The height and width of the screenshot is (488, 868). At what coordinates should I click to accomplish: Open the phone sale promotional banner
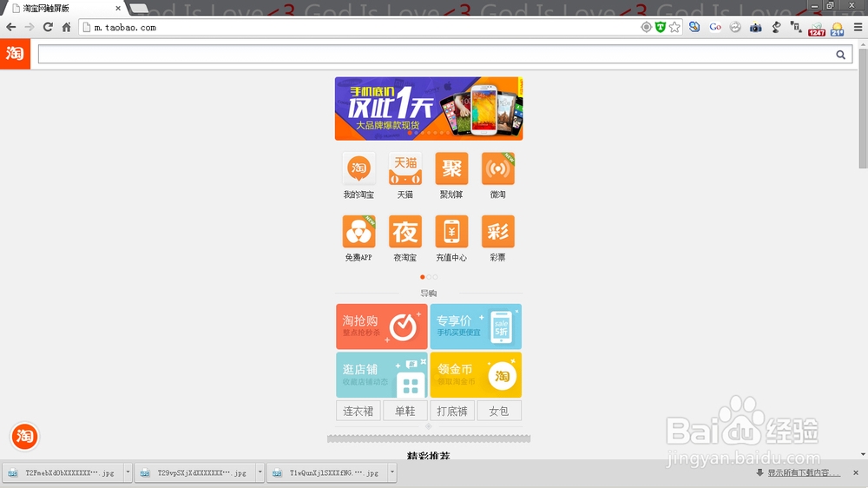click(429, 109)
